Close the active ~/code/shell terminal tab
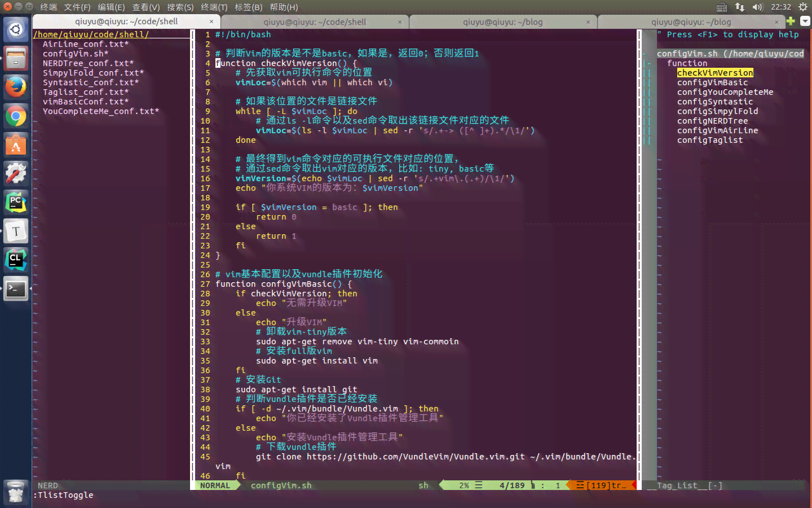Screen dimensions: 812x508 tap(211, 21)
